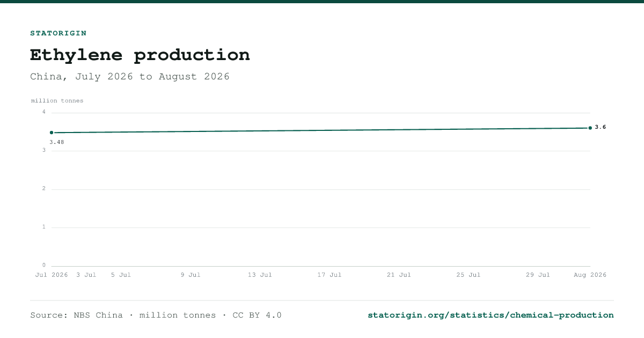Click the August 2026 data point marker
This screenshot has height=338, width=644.
click(x=590, y=128)
